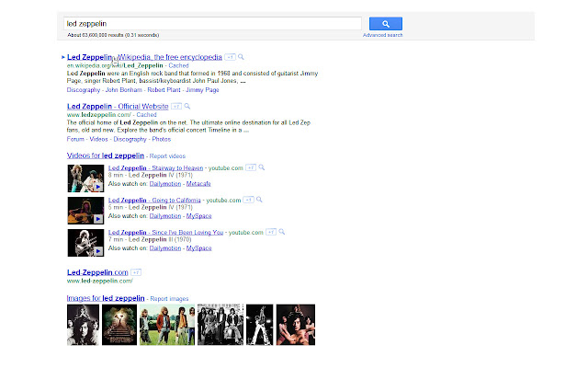The width and height of the screenshot is (588, 368).
Task: Open Led-Zeppelin.com result title
Action: (x=97, y=272)
